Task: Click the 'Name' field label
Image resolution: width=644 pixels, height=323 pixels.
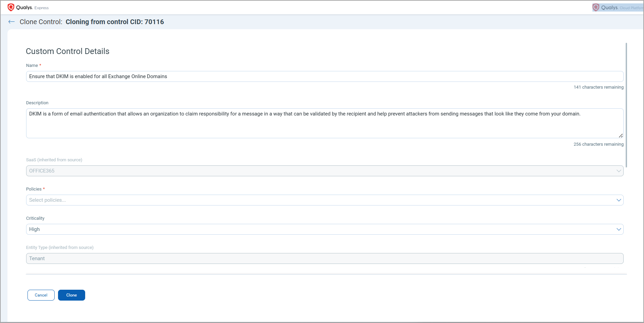Action: [32, 66]
